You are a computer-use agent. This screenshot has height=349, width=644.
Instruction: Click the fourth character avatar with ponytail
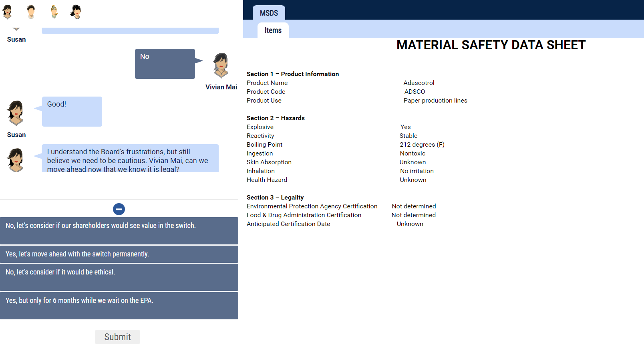(76, 12)
